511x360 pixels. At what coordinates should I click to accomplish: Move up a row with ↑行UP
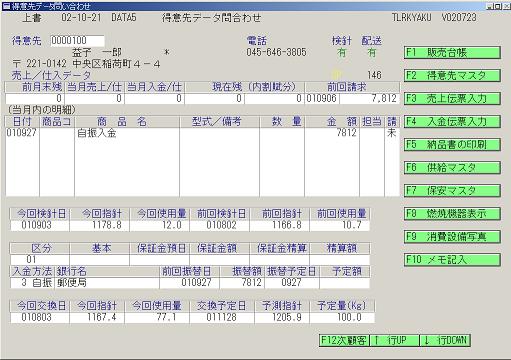pos(394,340)
